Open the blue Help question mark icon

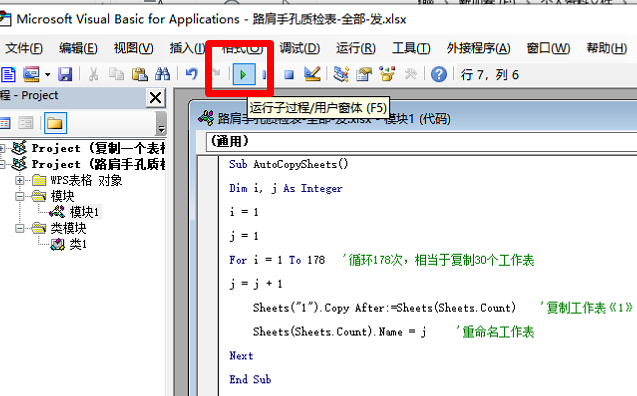point(439,74)
